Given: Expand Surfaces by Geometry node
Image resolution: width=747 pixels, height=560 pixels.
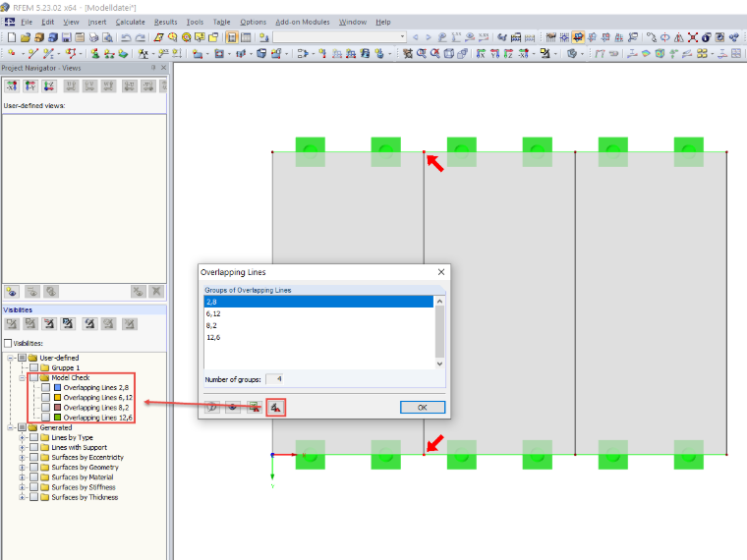Looking at the screenshot, I should pyautogui.click(x=22, y=467).
